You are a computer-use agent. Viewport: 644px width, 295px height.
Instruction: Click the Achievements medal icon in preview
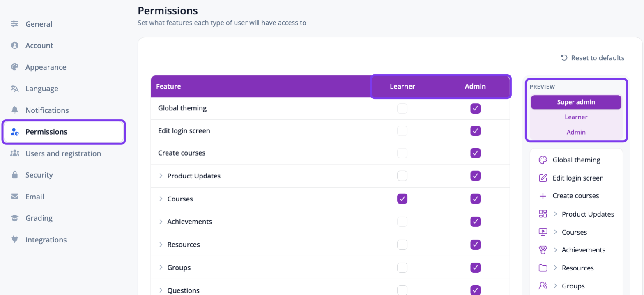click(x=543, y=250)
